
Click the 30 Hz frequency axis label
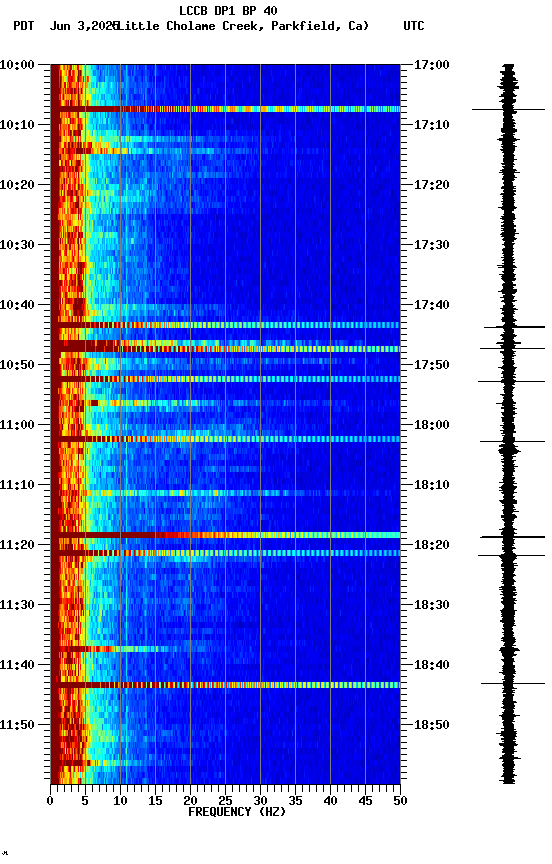coord(260,801)
